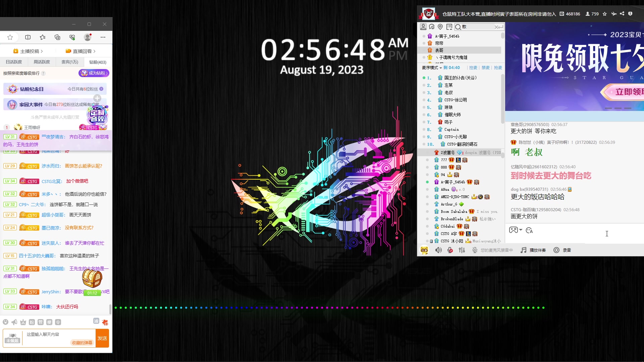Click the help question mark beside 按照亲密度等级排行
Screen dimensions: 644x362
[43, 73]
